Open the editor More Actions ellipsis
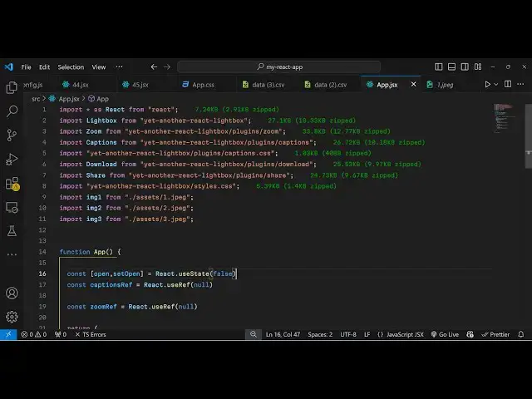 tap(520, 84)
